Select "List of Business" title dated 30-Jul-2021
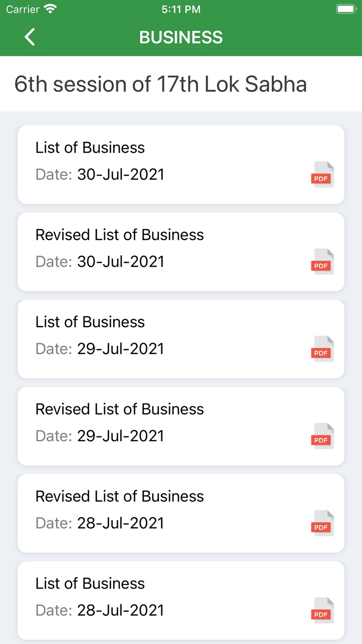Screen dimensions: 362x644 coord(90,148)
